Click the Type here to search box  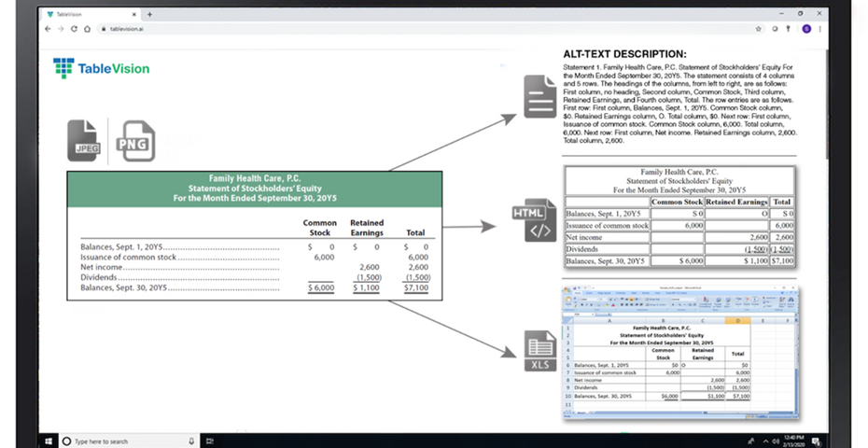tap(129, 441)
